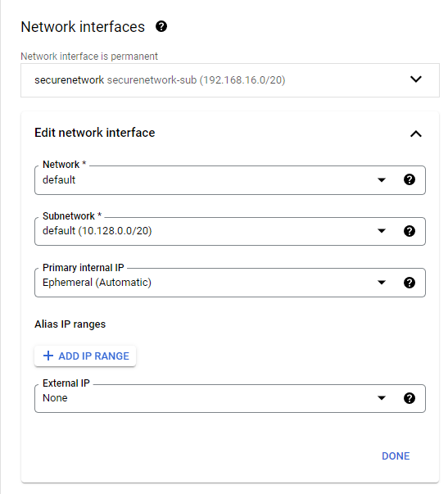Image resolution: width=448 pixels, height=494 pixels.
Task: Open the Subnetwork dropdown arrow
Action: [x=382, y=231]
